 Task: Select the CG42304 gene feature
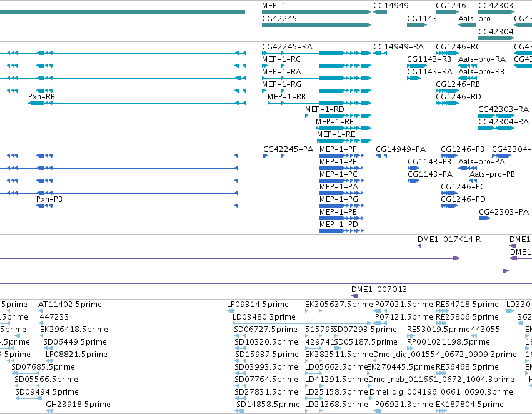(x=496, y=38)
